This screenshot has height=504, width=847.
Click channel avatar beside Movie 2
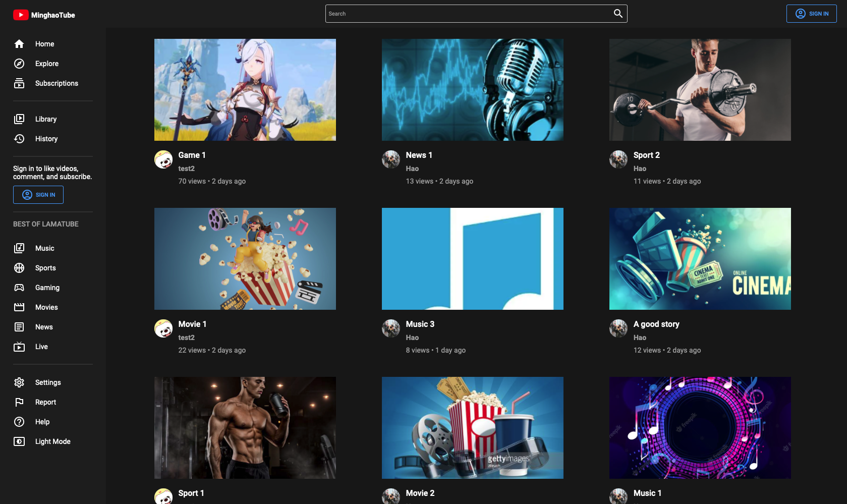tap(391, 496)
